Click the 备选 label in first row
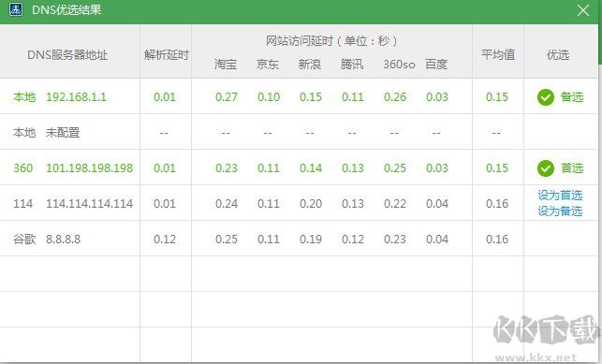 (x=572, y=97)
